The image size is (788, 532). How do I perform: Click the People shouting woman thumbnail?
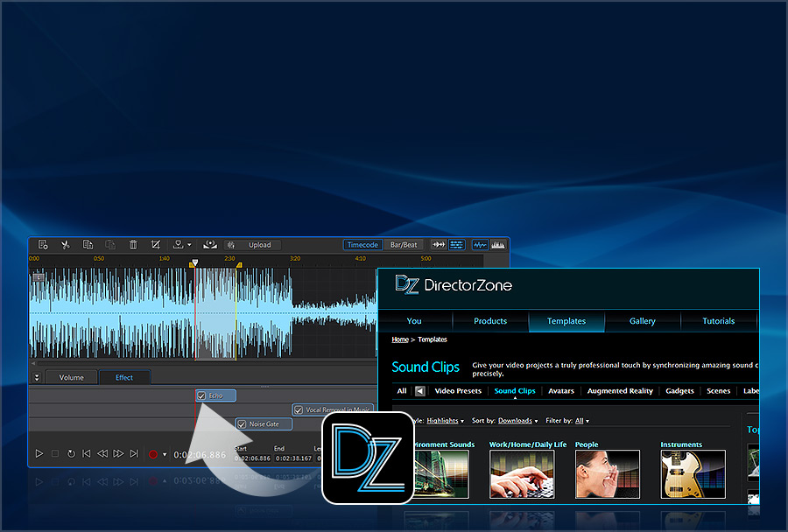(608, 474)
